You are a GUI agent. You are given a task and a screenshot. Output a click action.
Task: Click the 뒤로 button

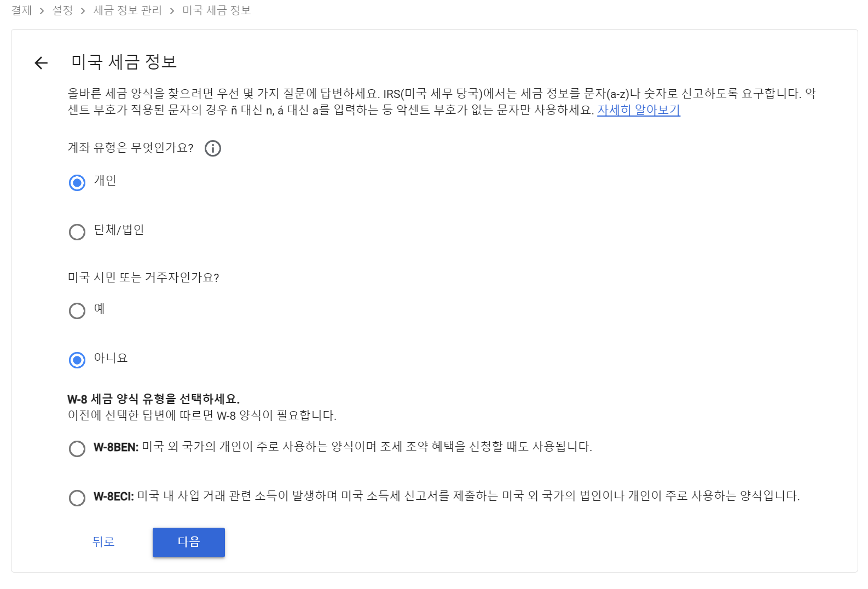[x=103, y=542]
